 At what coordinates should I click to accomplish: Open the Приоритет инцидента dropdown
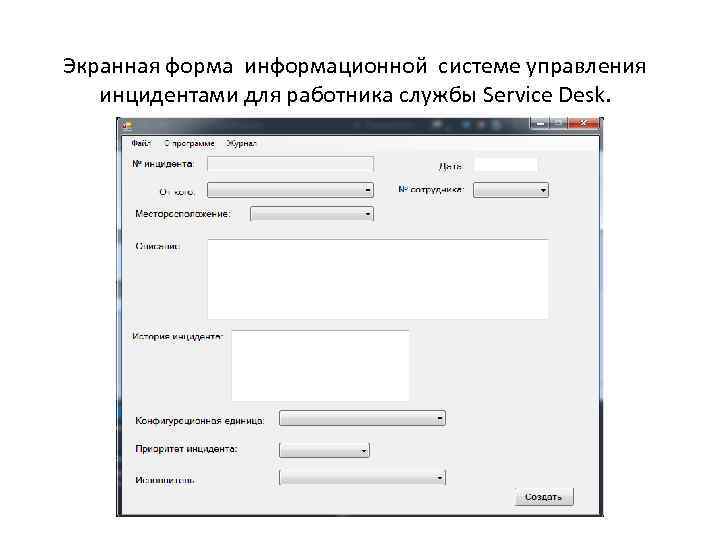(x=324, y=450)
